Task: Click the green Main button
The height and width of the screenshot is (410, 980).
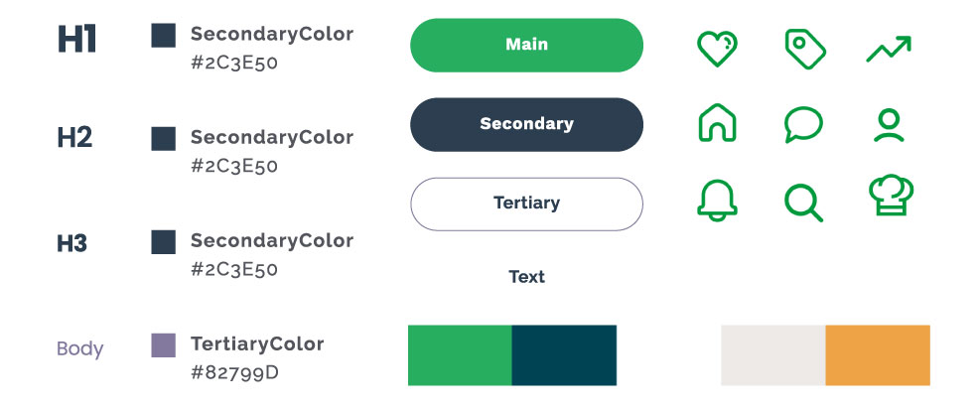Action: (x=526, y=45)
